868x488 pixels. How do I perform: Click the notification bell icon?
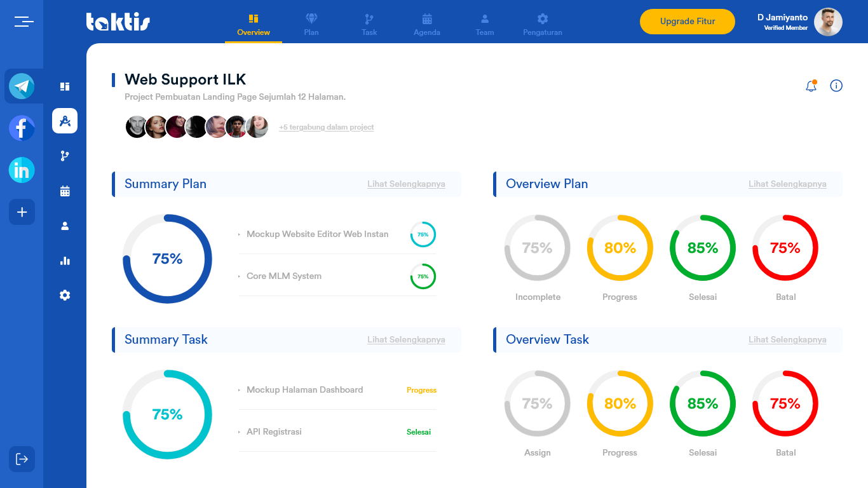tap(811, 86)
